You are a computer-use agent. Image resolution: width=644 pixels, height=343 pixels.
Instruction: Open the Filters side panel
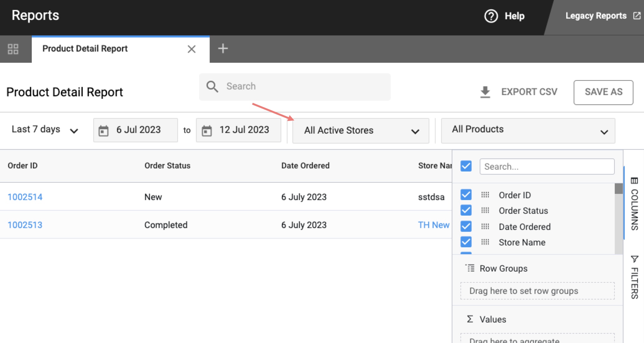click(x=634, y=277)
